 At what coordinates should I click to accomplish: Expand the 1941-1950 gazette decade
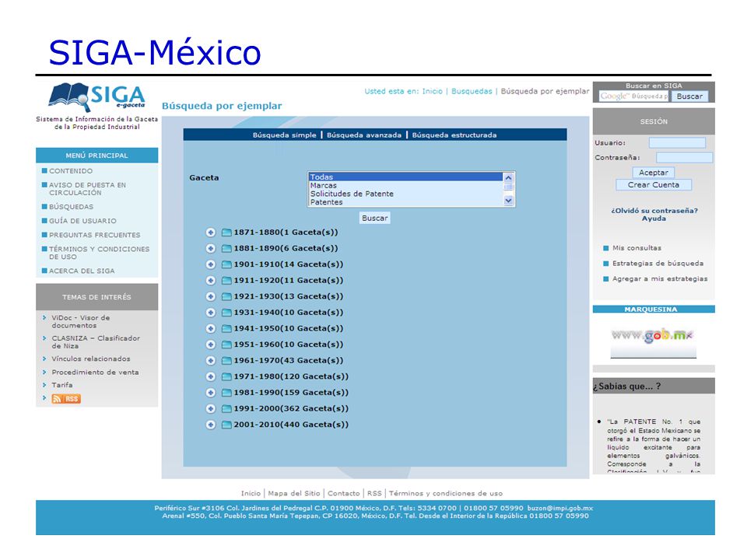(x=211, y=328)
